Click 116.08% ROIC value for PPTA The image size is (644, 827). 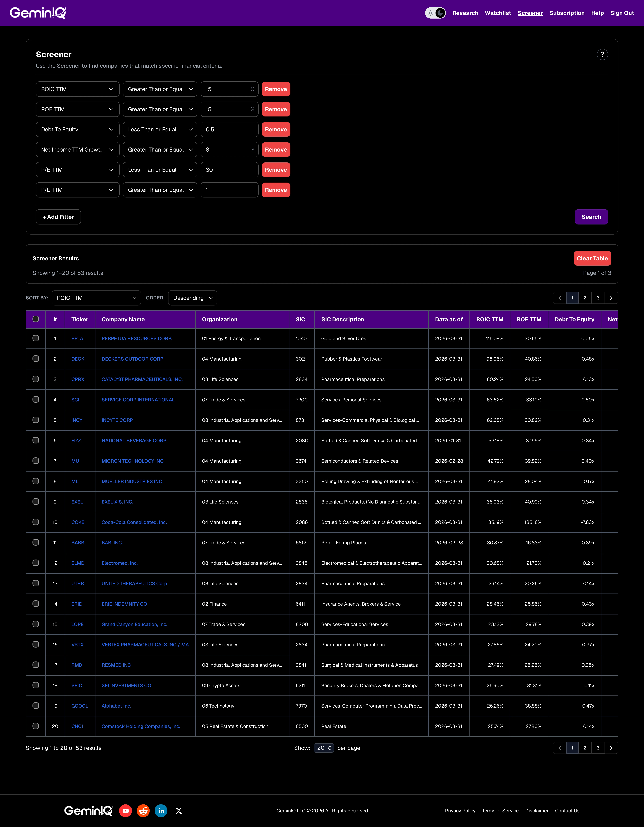click(495, 339)
